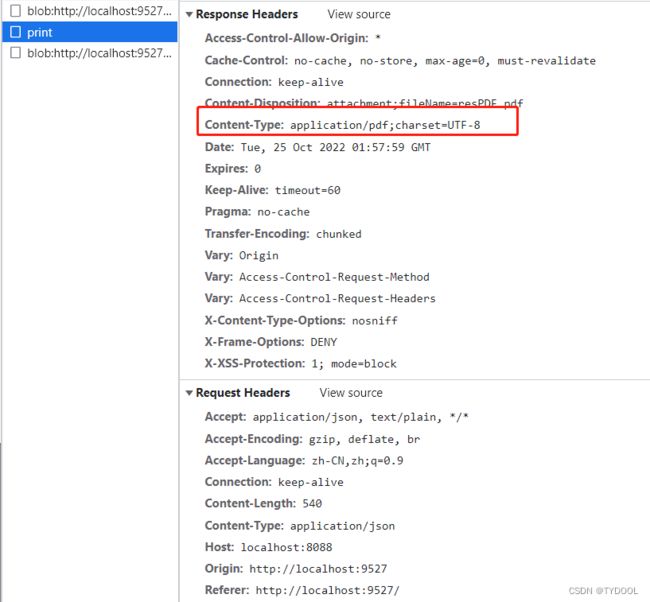This screenshot has height=602, width=650.
Task: Click the Accept-Encoding: gzip, deflate, br header
Action: (x=312, y=439)
